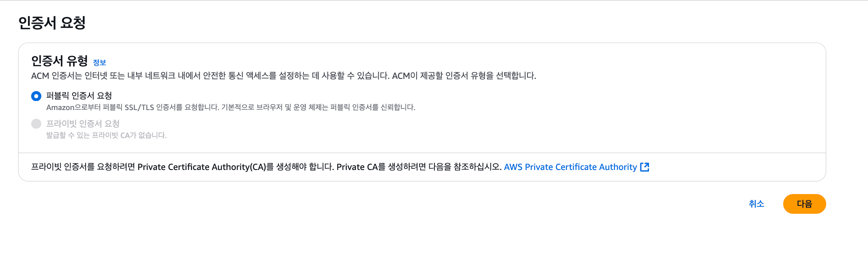Advance to the next step with 다음
Screen dimensions: 868x254
point(804,204)
